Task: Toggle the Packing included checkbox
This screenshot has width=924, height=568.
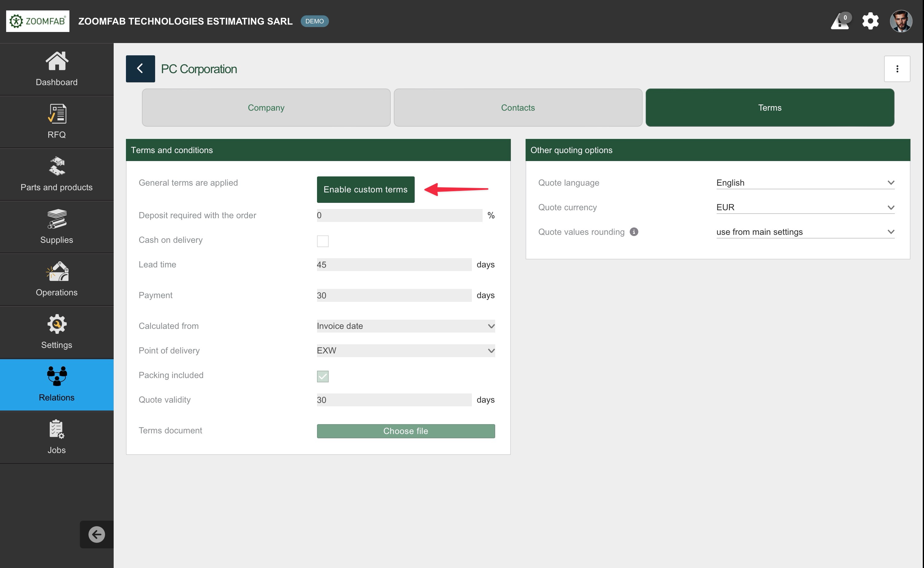Action: tap(323, 377)
